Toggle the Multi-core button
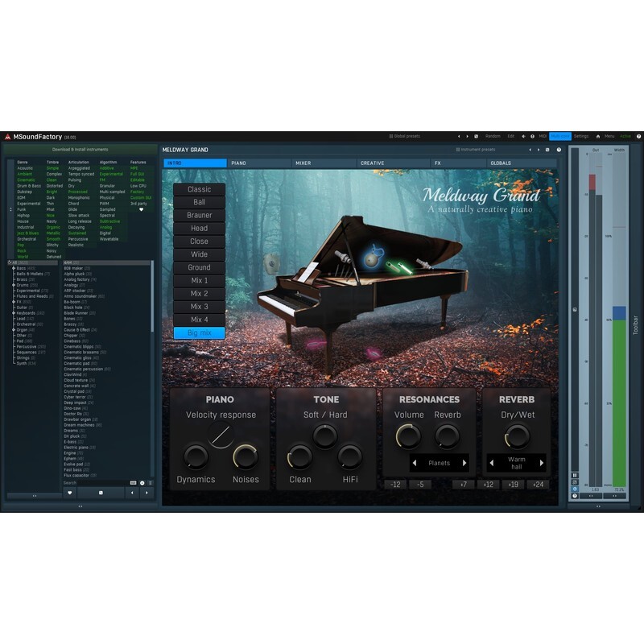Screen dimensions: 644x644 tap(560, 136)
